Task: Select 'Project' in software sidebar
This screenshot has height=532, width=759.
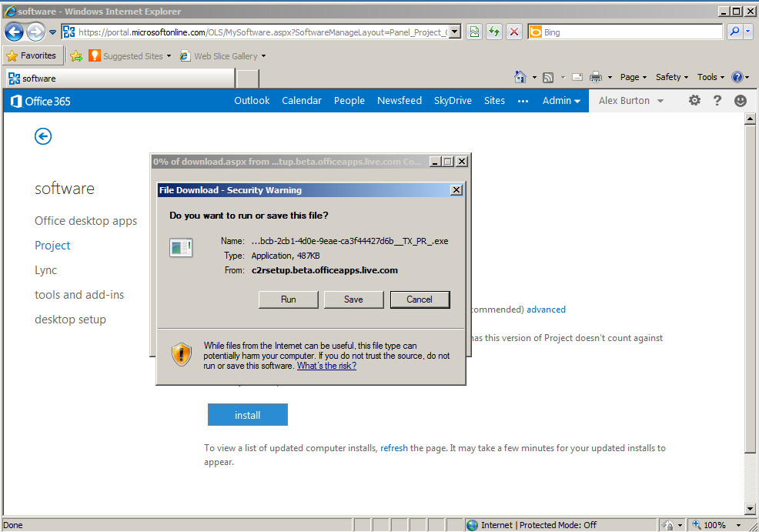Action: 52,246
